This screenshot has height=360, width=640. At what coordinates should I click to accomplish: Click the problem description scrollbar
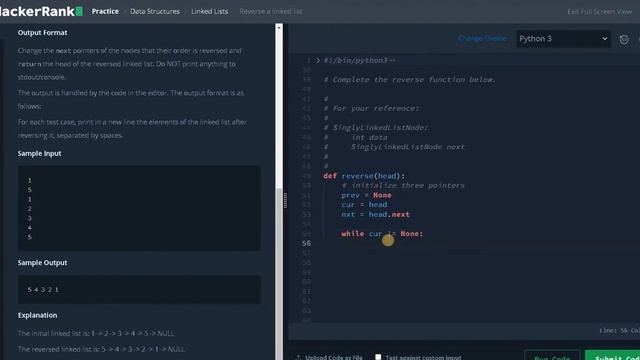(279, 106)
